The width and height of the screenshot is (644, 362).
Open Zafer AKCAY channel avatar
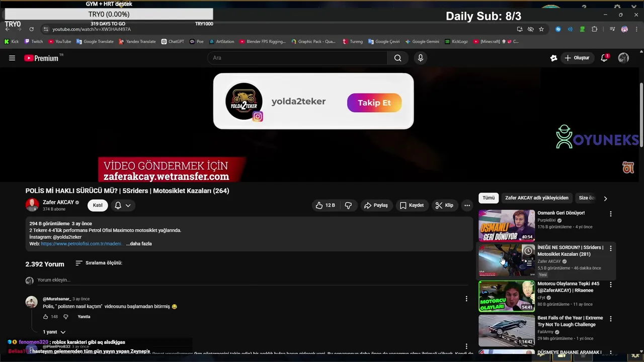pos(32,205)
